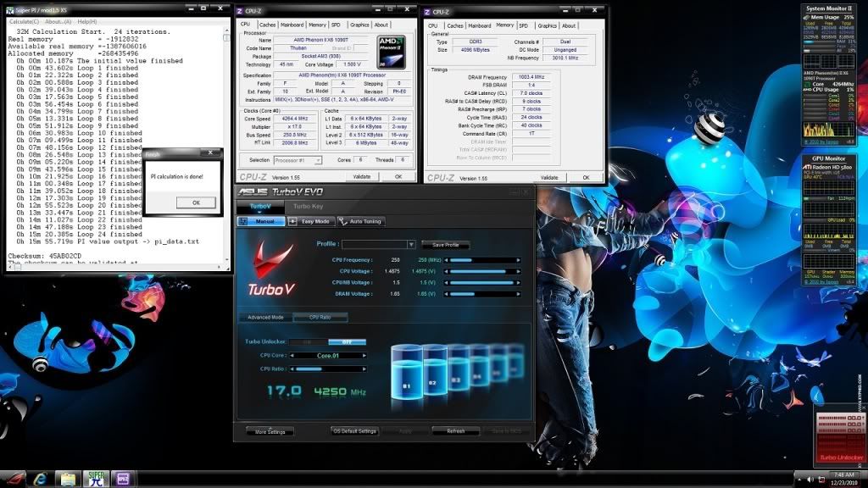Click the GPU Monitor gadget title

(x=829, y=158)
